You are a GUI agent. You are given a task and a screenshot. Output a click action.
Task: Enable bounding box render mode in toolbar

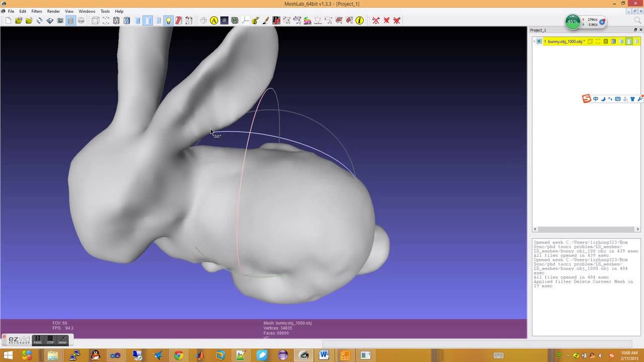(96, 21)
